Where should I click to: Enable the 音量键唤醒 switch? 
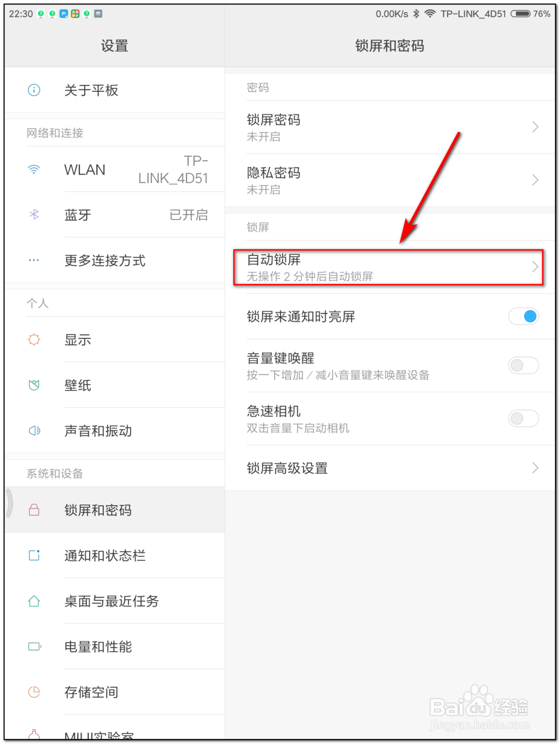pos(523,365)
